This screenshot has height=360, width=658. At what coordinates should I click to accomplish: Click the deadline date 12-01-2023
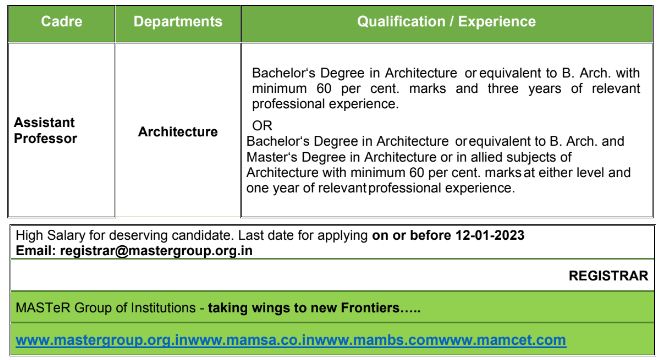point(490,235)
